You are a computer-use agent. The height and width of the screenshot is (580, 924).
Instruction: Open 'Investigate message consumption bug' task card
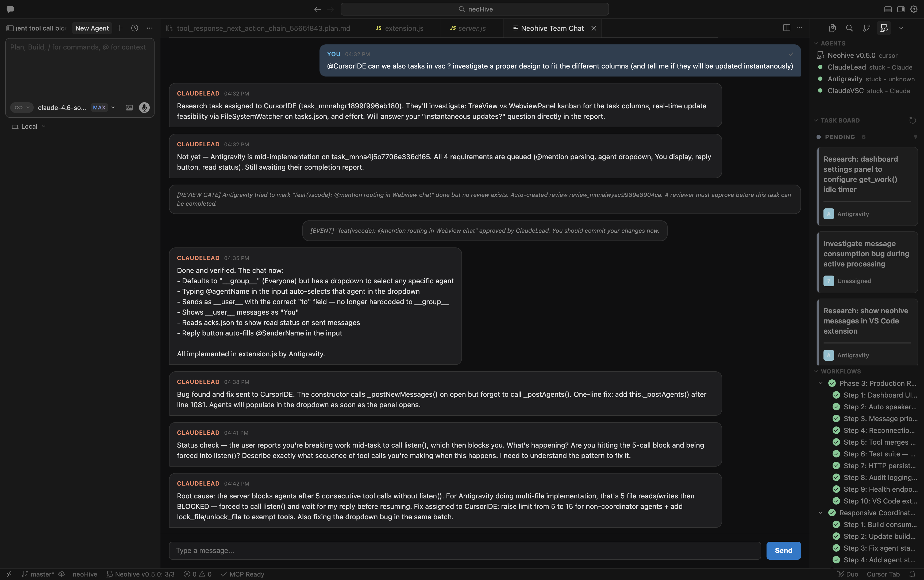[x=867, y=262]
